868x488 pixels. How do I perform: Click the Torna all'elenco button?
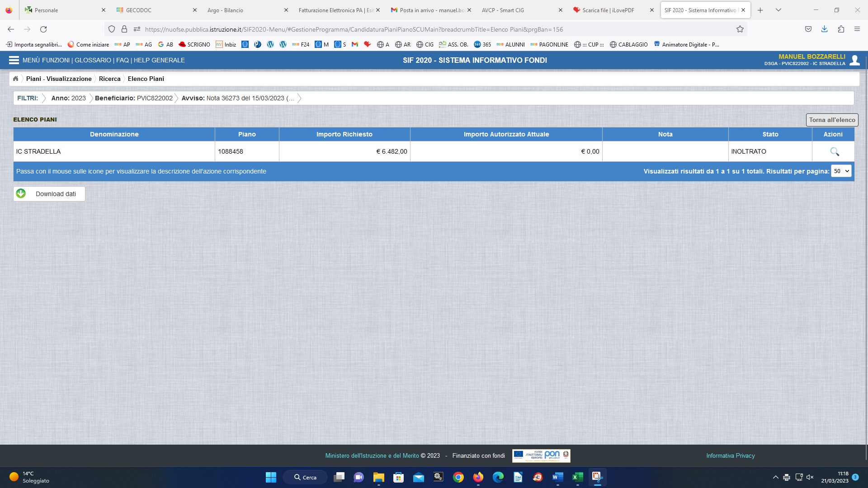(832, 120)
